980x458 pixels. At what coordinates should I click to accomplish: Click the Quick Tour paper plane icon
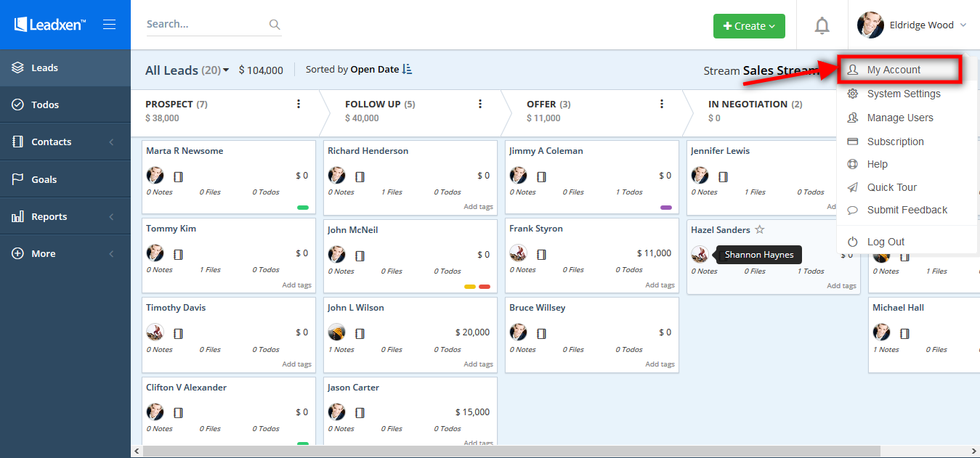point(853,187)
